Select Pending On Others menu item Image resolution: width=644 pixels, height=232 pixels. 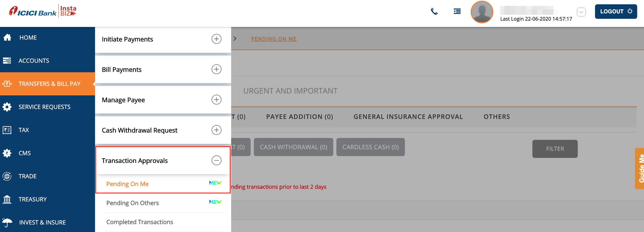133,203
